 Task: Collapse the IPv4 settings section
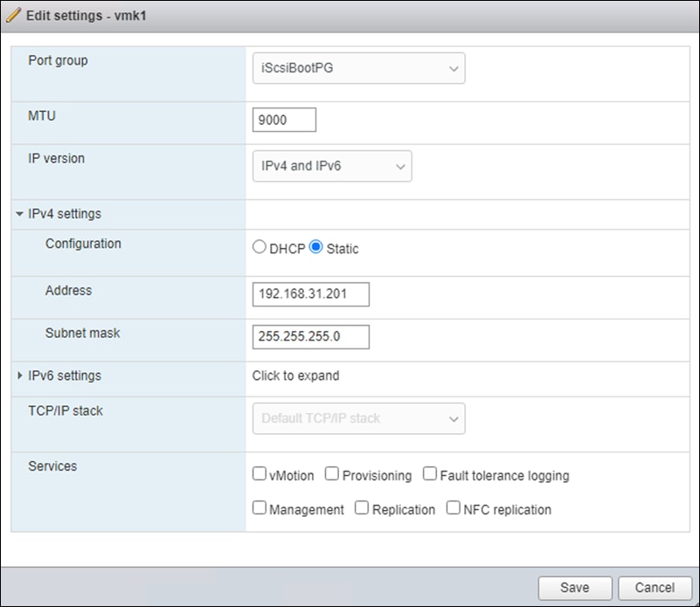[21, 213]
